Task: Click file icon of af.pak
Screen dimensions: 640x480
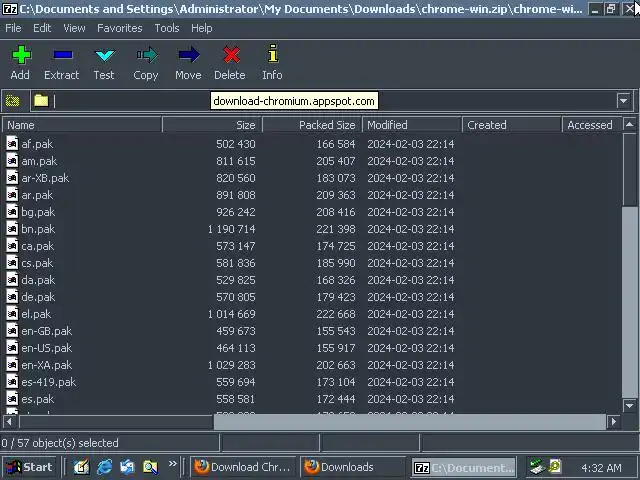Action: 12,144
